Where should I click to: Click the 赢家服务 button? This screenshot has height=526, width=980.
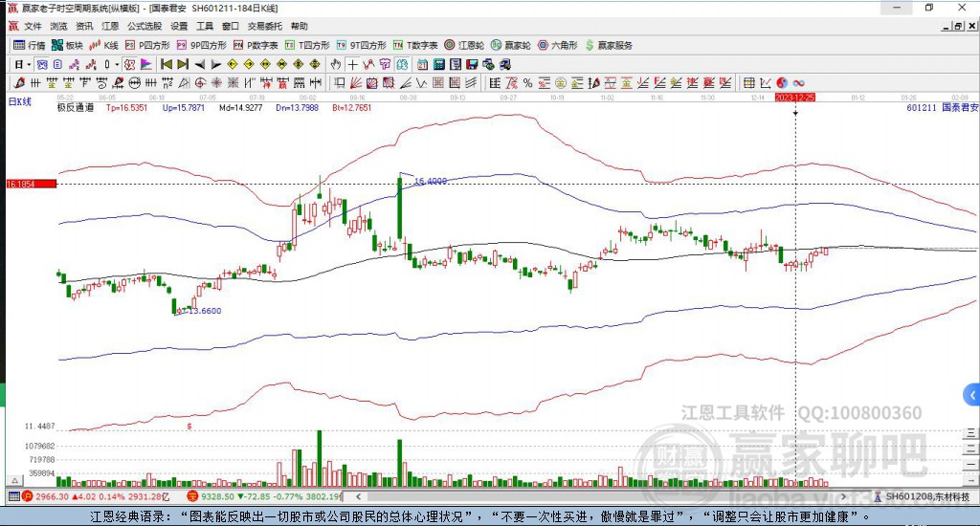(609, 45)
